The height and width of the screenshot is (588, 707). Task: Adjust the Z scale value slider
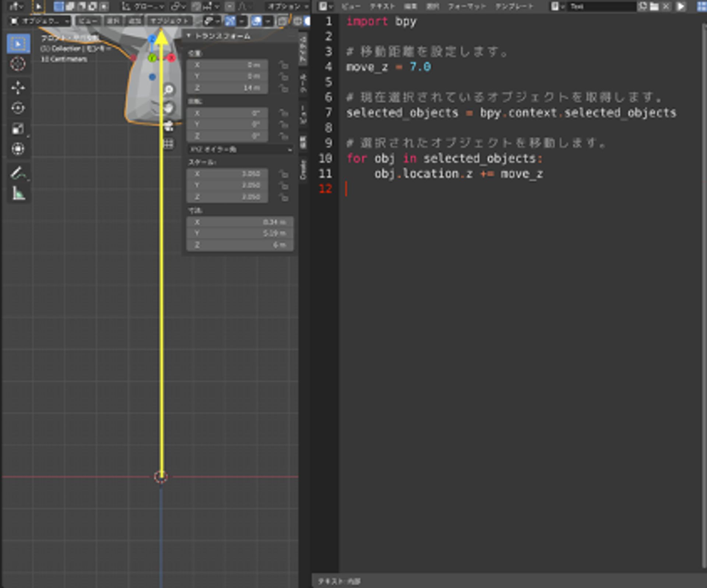pos(226,197)
